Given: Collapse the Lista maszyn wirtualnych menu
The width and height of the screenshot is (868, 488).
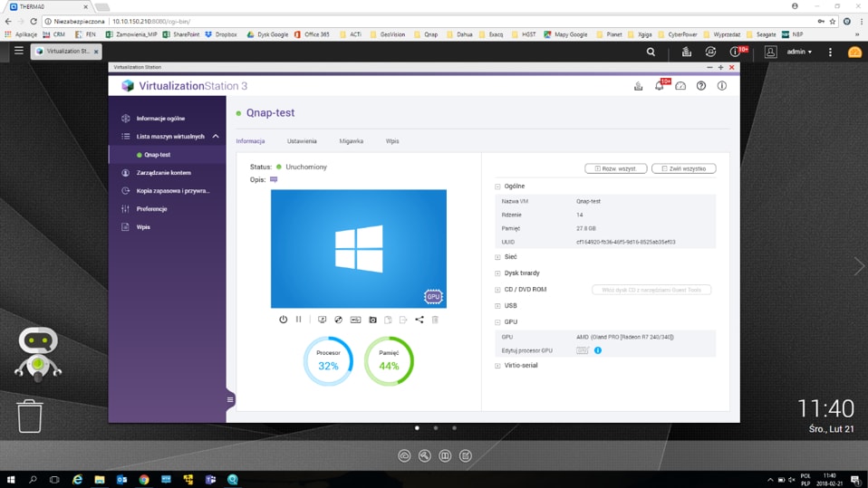Looking at the screenshot, I should [216, 137].
